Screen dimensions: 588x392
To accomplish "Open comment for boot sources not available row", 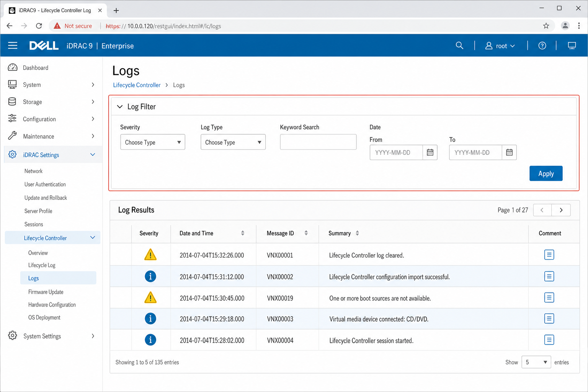I will [x=549, y=297].
